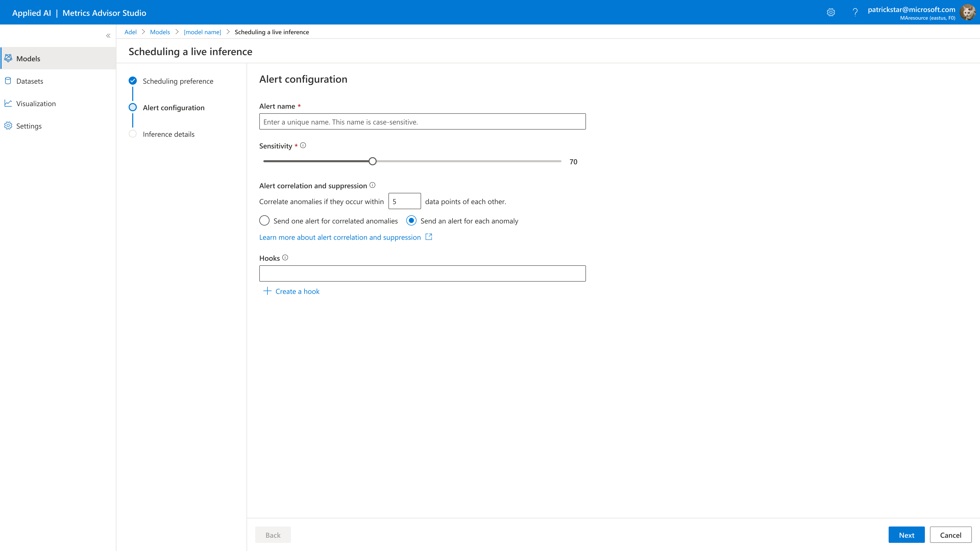Select Send an alert for each anomaly
The image size is (980, 551).
point(411,221)
